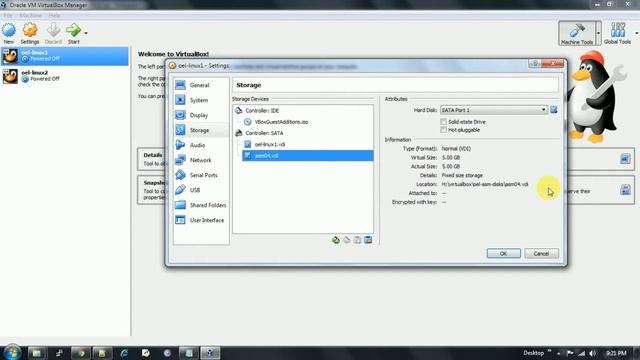Select the oel-linux1.vdi disk entry
The width and height of the screenshot is (640, 360).
[x=270, y=144]
